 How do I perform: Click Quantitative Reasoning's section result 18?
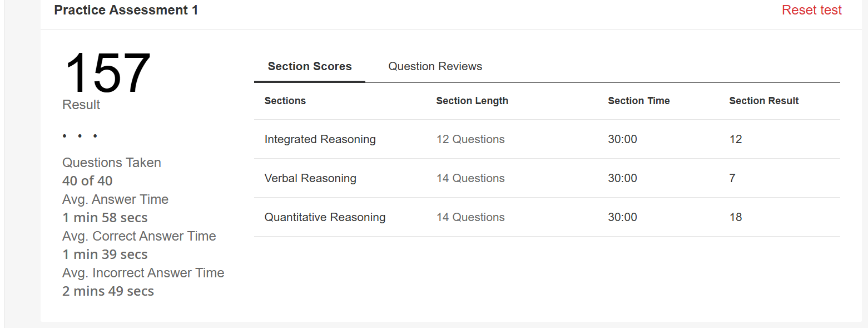tap(736, 217)
